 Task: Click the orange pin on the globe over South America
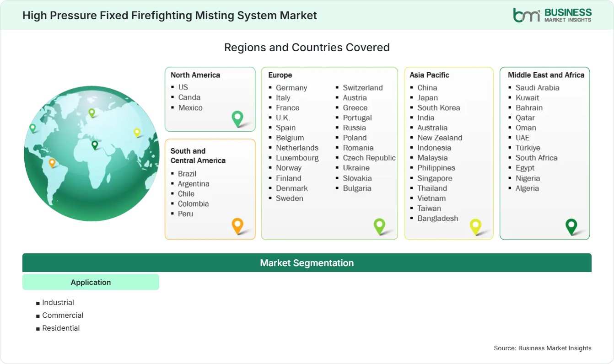(x=52, y=163)
